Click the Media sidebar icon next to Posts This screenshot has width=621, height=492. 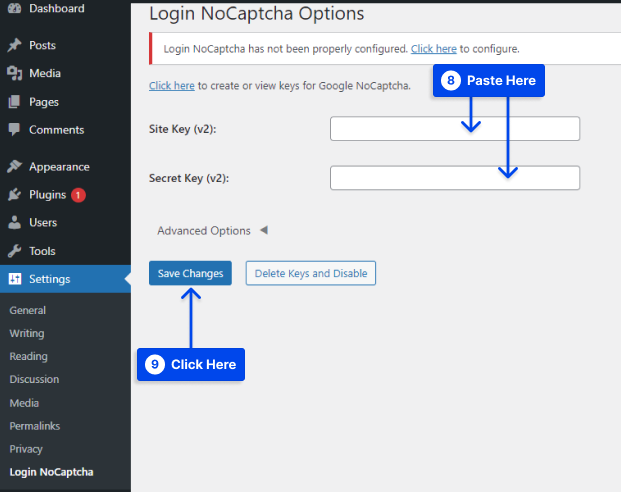[x=15, y=73]
